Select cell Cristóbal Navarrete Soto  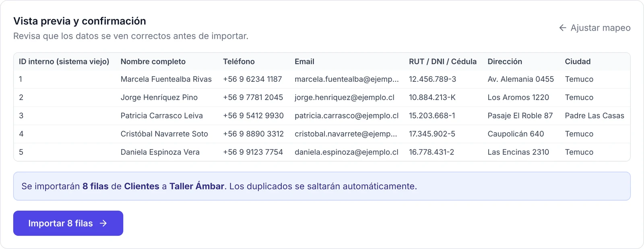164,134
